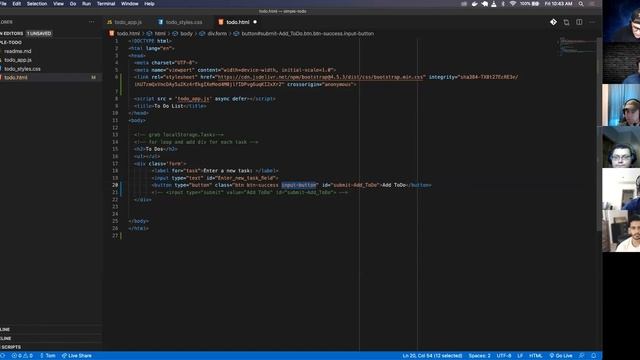The width and height of the screenshot is (640, 360).
Task: Click the highlighted input-button text on line 20
Action: [x=299, y=185]
